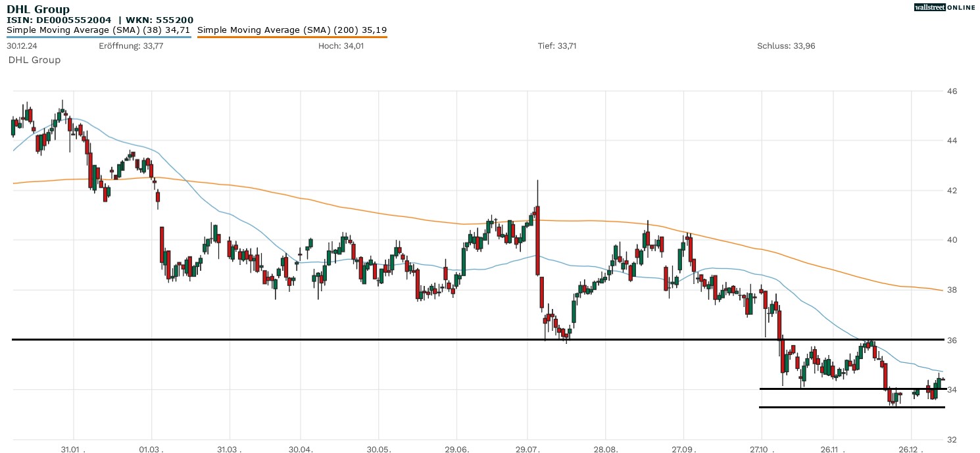This screenshot has height=453, width=980.
Task: Click the blue SMA 38 legend line
Action: coord(99,37)
